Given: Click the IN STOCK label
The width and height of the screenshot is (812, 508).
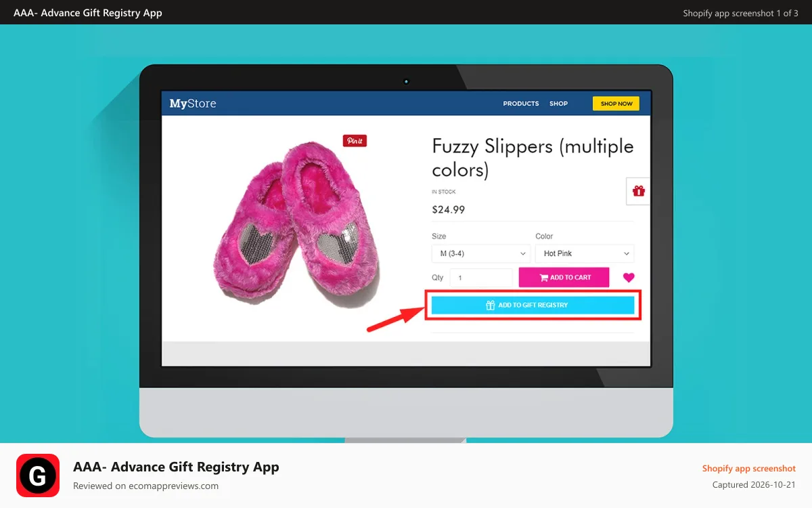Looking at the screenshot, I should point(444,192).
